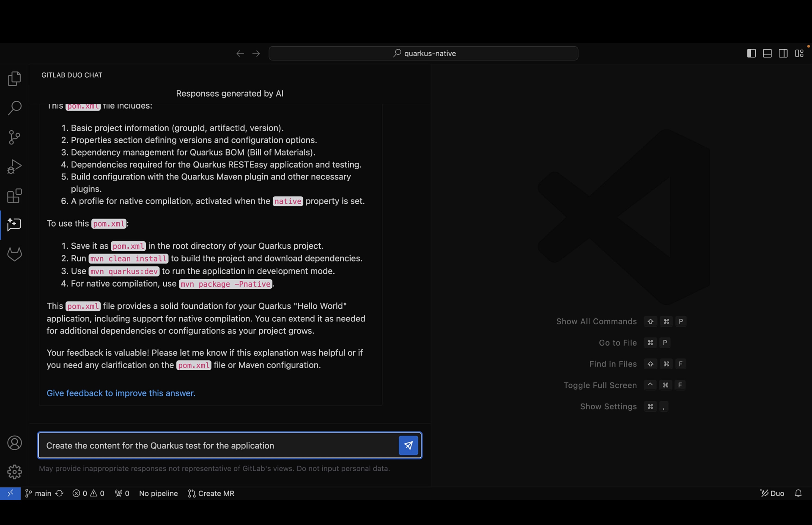
Task: Click Find in Files shortcut hint
Action: [637, 364]
